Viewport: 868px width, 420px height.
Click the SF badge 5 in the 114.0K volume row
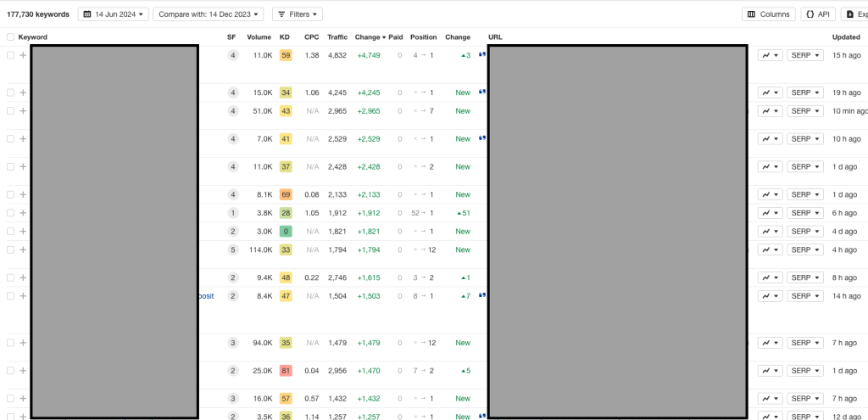coord(233,250)
